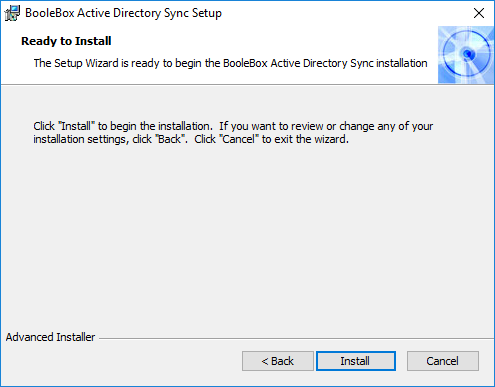Go to previous step with Back button
Image resolution: width=495 pixels, height=387 pixels.
pos(278,361)
